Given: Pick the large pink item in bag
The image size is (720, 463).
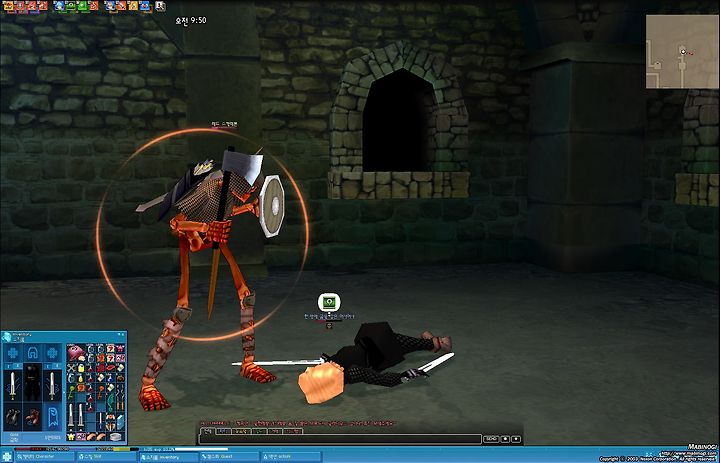Looking at the screenshot, I should [76, 353].
